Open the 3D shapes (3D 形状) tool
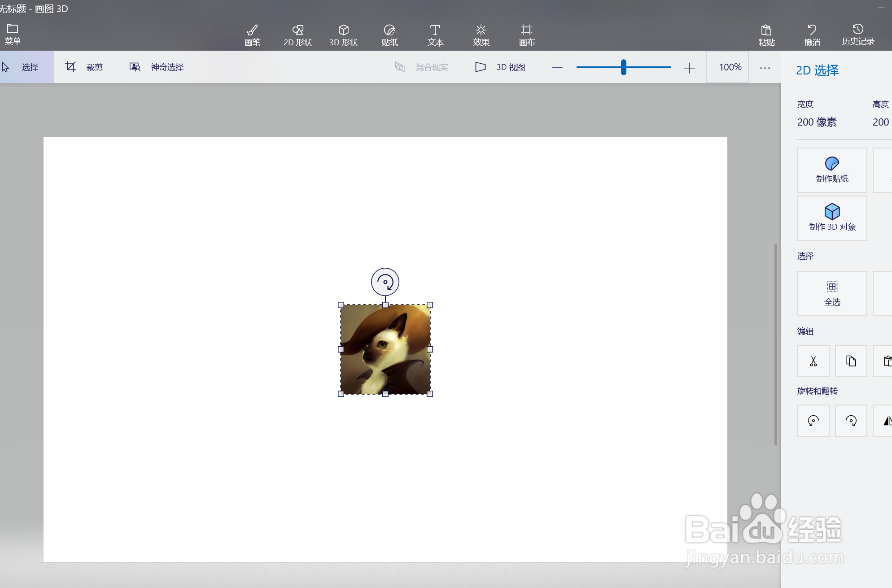The height and width of the screenshot is (588, 892). 343,35
